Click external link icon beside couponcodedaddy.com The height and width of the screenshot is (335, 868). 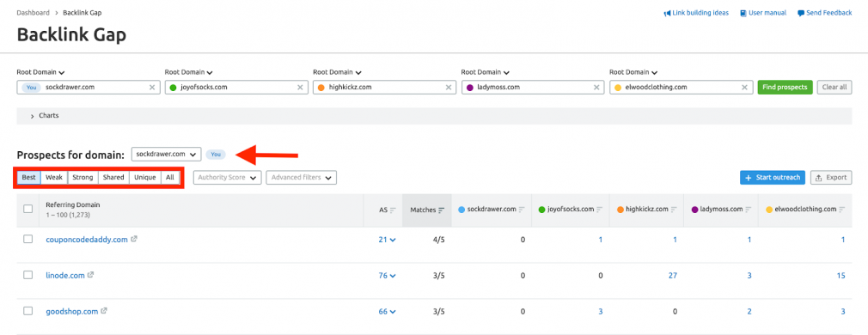tap(134, 239)
